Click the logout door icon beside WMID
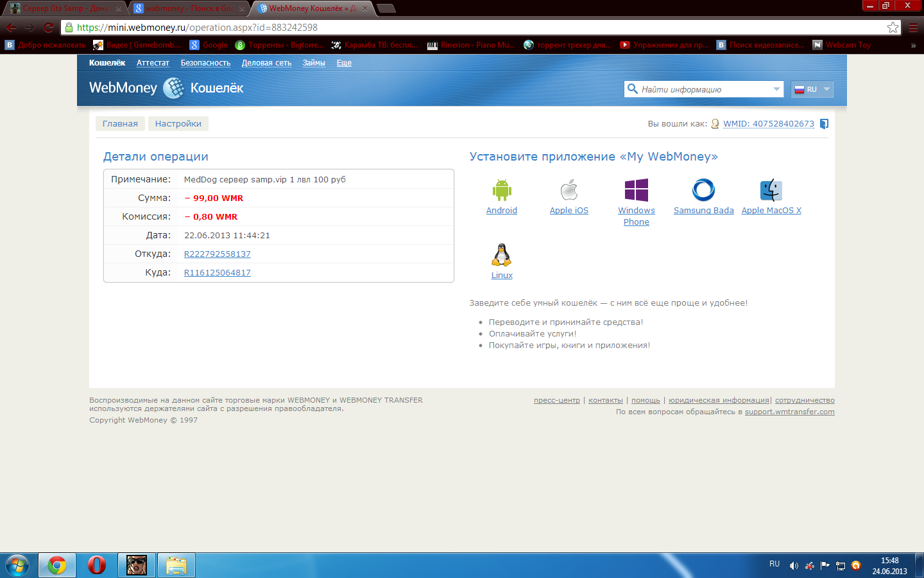The height and width of the screenshot is (578, 924). (x=825, y=124)
